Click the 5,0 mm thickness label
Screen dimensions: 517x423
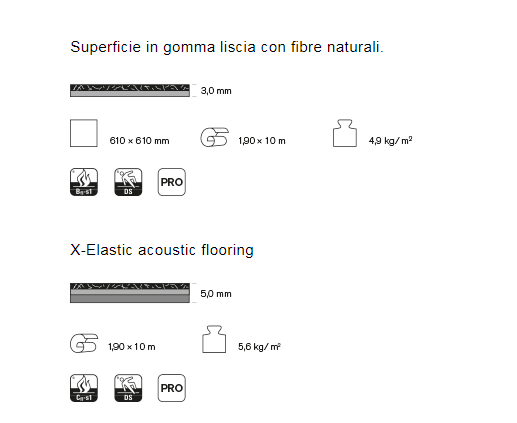(216, 294)
